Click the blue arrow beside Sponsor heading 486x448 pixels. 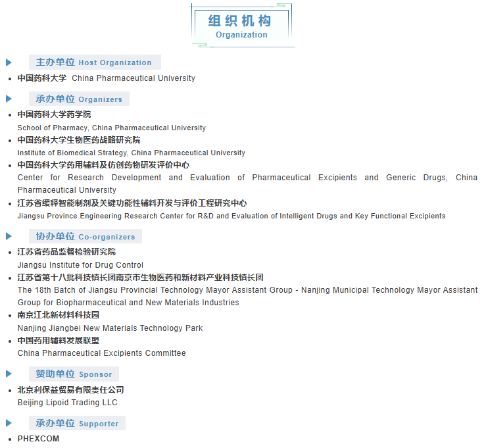(x=9, y=374)
